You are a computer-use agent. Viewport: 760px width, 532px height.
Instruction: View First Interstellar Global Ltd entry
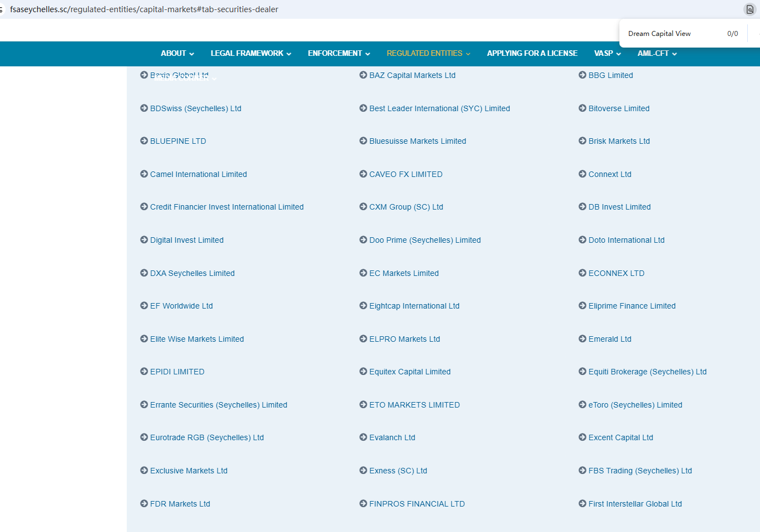point(635,504)
